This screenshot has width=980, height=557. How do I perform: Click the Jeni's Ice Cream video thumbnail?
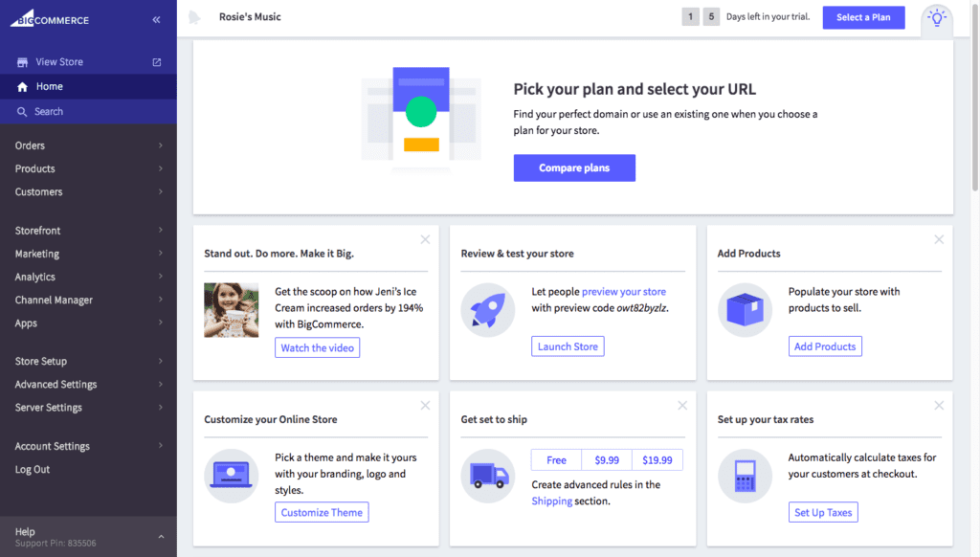click(231, 310)
